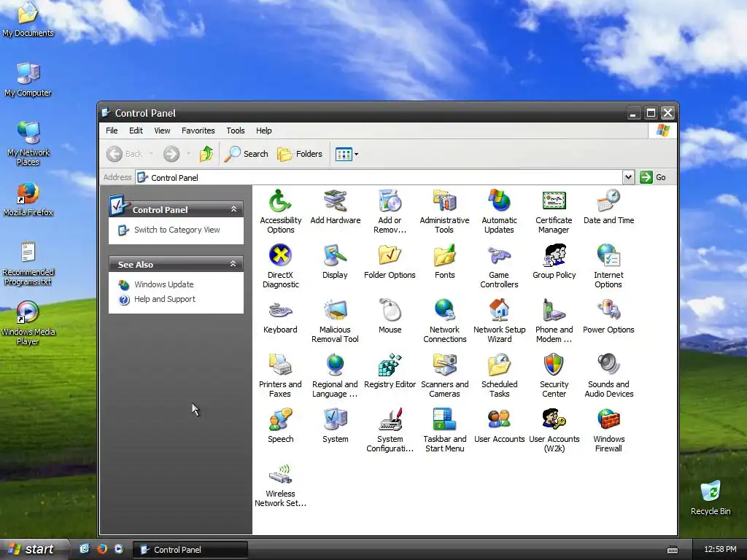This screenshot has height=560, width=747.
Task: Open the Tools menu
Action: pyautogui.click(x=236, y=131)
